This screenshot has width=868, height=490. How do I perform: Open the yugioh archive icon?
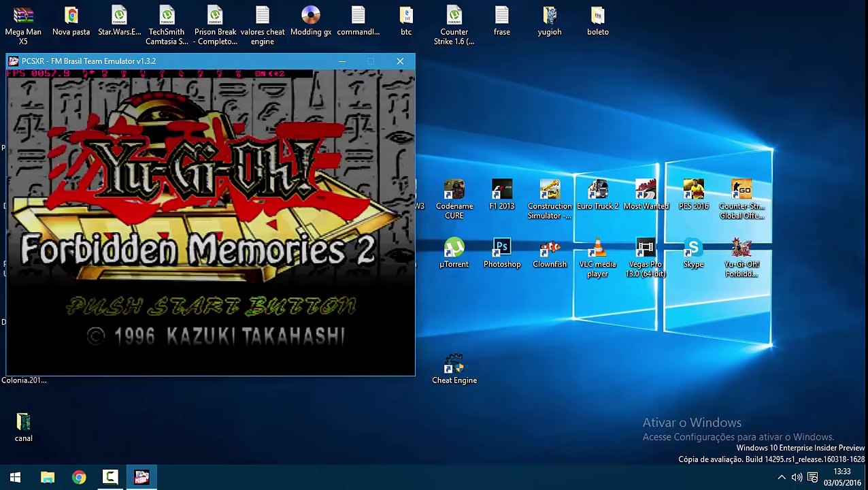pos(550,15)
